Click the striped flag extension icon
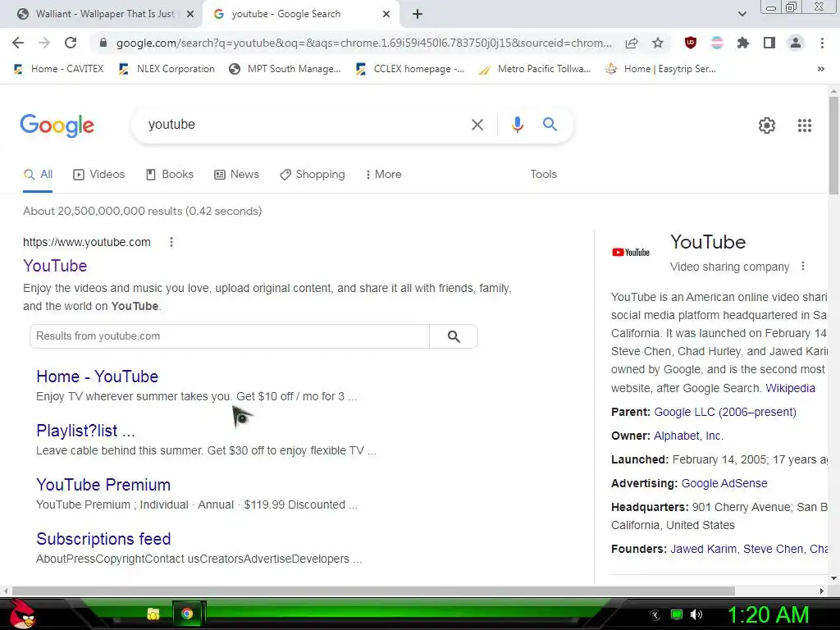The width and height of the screenshot is (840, 630). tap(717, 43)
